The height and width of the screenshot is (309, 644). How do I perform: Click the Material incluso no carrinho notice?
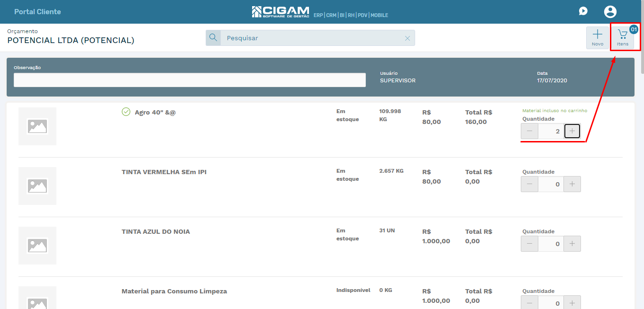pyautogui.click(x=554, y=111)
